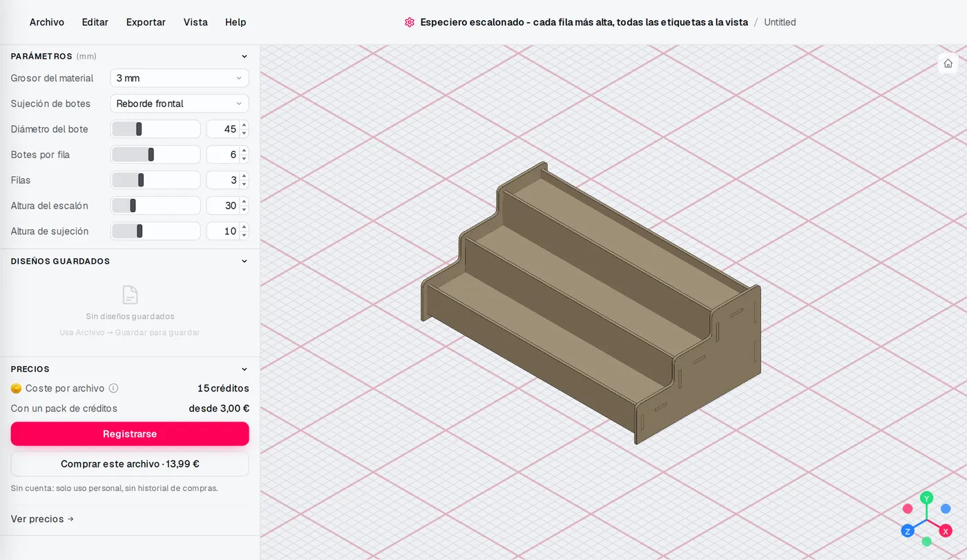Click the Diámetro del bote slider
Screen dimensions: 967x560
click(155, 129)
